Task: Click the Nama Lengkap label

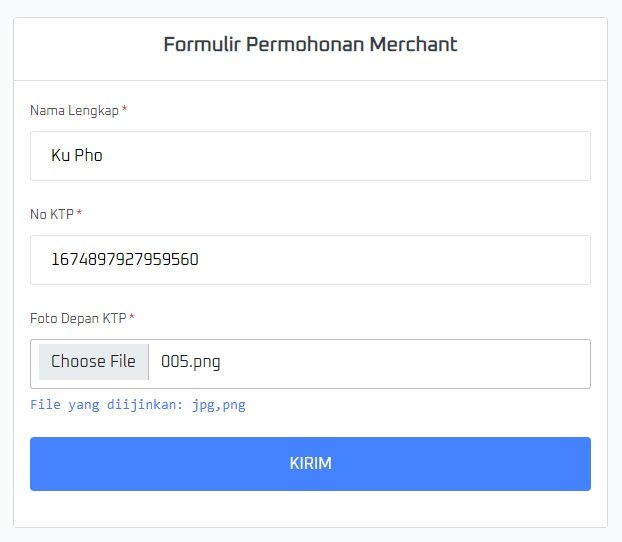Action: 74,110
